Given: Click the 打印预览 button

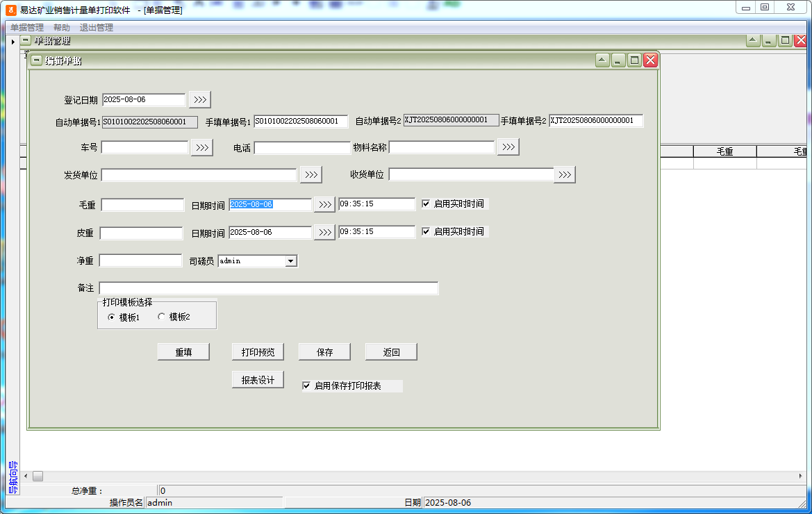Looking at the screenshot, I should click(x=258, y=352).
